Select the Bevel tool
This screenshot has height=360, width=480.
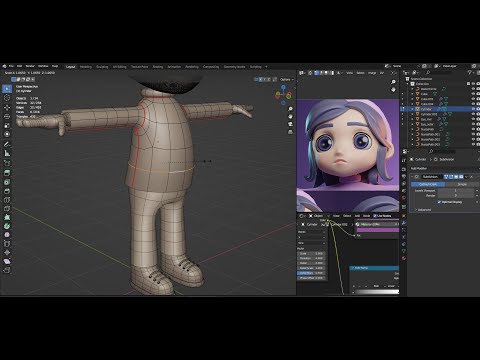pyautogui.click(x=7, y=191)
